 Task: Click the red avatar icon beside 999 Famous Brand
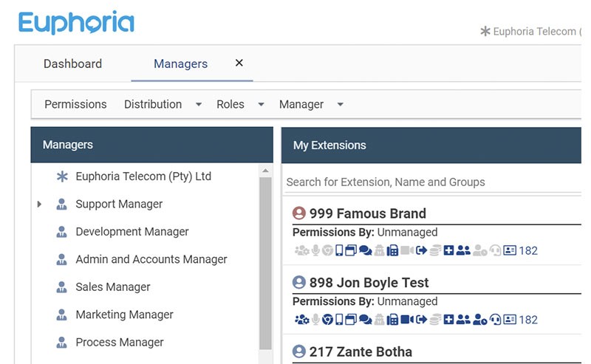point(299,213)
